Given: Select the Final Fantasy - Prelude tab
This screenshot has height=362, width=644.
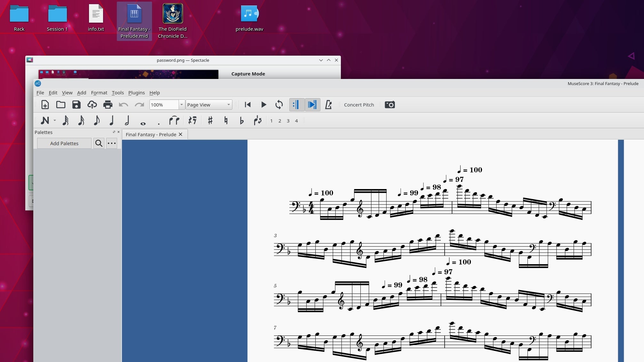Looking at the screenshot, I should (x=151, y=134).
